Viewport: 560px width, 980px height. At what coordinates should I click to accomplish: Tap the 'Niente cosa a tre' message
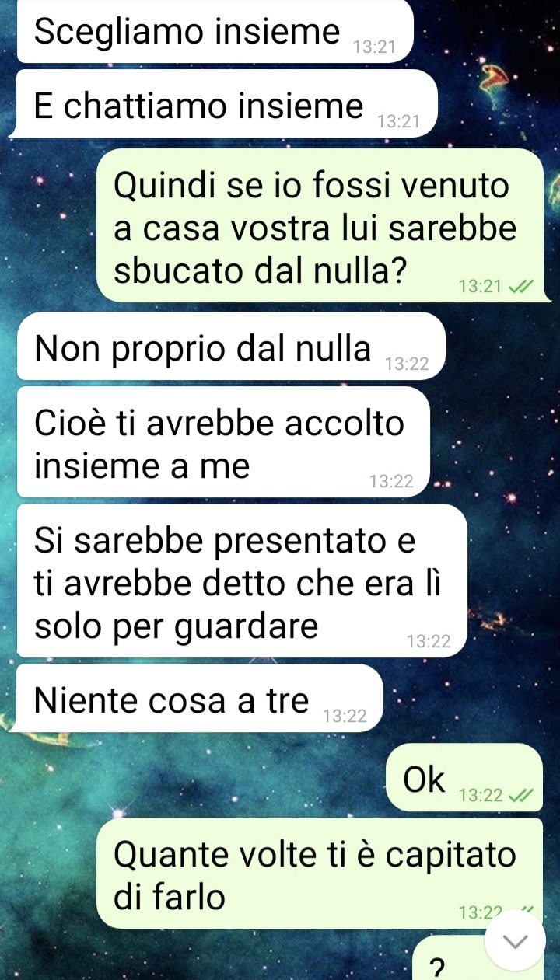200,698
